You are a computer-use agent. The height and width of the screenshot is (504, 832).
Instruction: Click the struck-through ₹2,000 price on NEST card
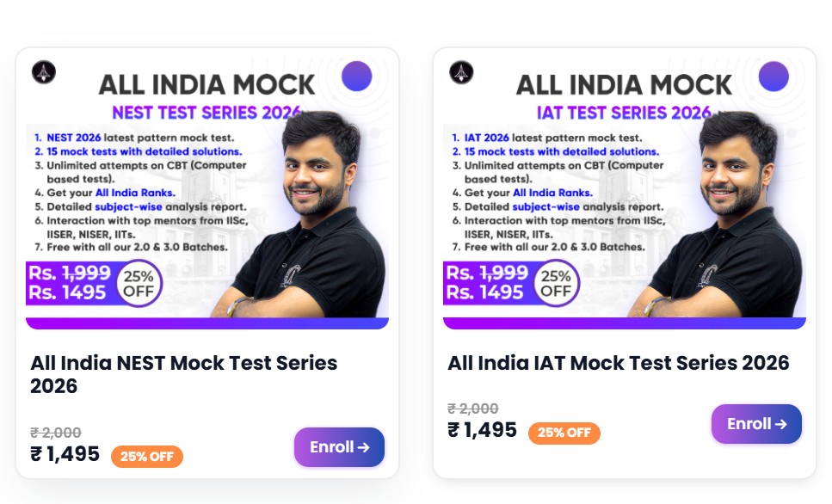click(x=56, y=433)
